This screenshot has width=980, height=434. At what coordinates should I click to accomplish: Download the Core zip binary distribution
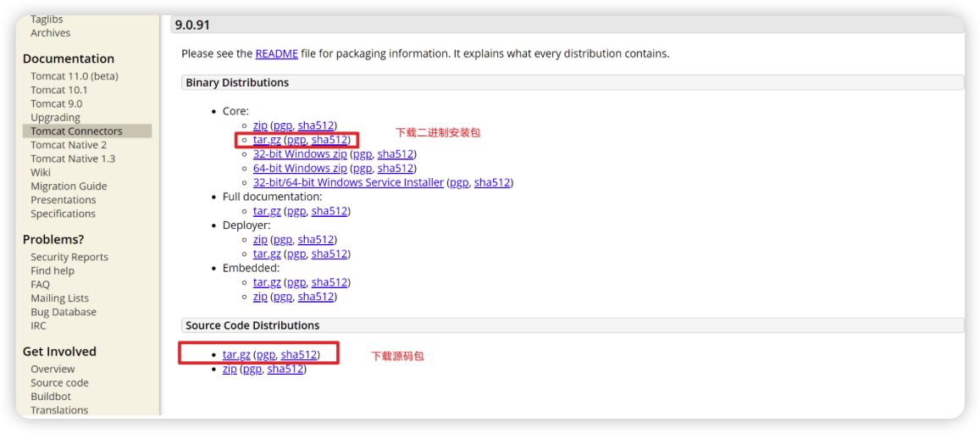260,125
